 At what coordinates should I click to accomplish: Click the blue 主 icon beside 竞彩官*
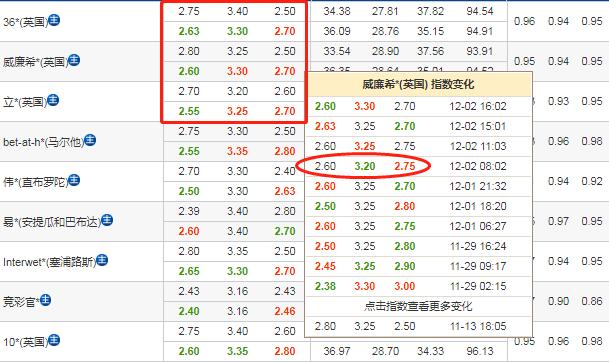coord(45,299)
